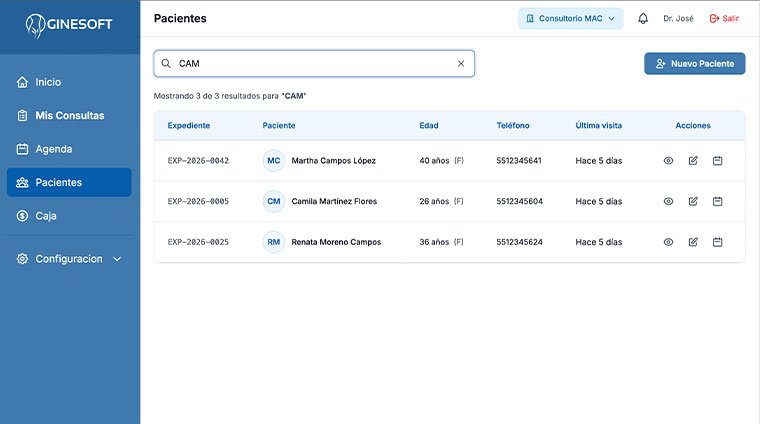Click the Pacientes page title
The image size is (760, 424).
[180, 18]
